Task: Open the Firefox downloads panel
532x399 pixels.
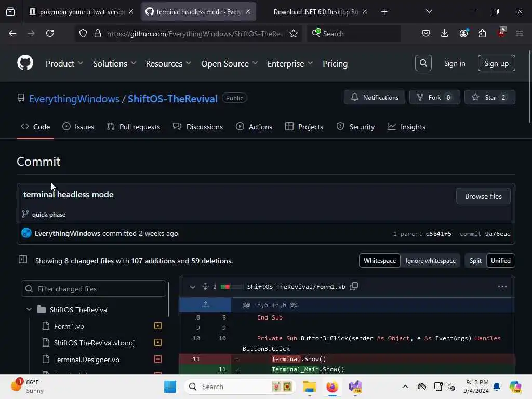Action: [445, 33]
